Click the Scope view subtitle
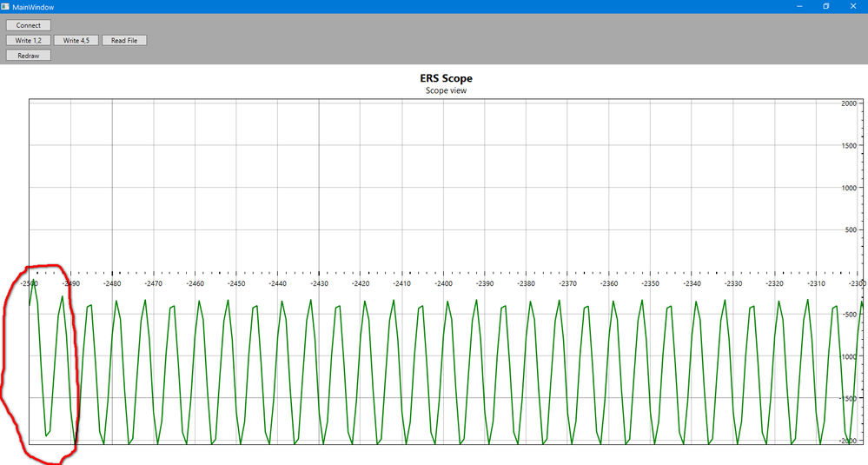Screen dimensions: 868x465 tap(447, 90)
